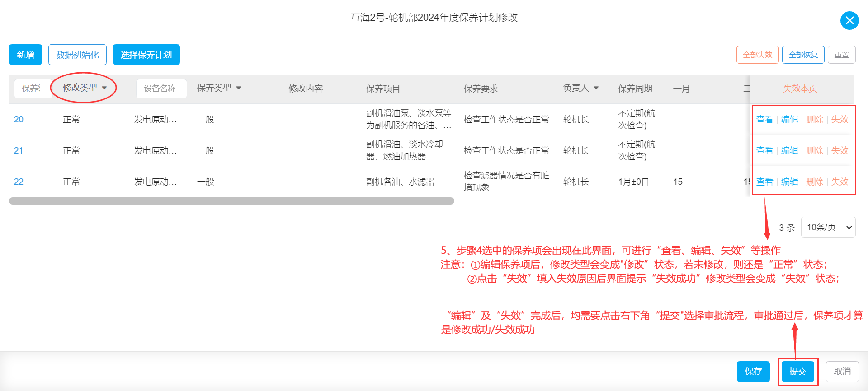Click 查看 for row 20
Viewport: 868px width, 392px height.
(765, 119)
